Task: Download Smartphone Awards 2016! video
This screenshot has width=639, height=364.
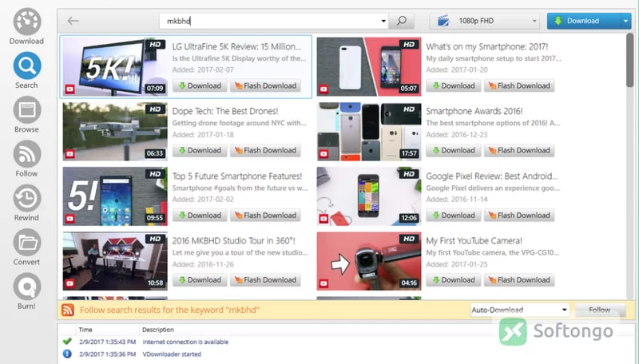Action: click(454, 150)
